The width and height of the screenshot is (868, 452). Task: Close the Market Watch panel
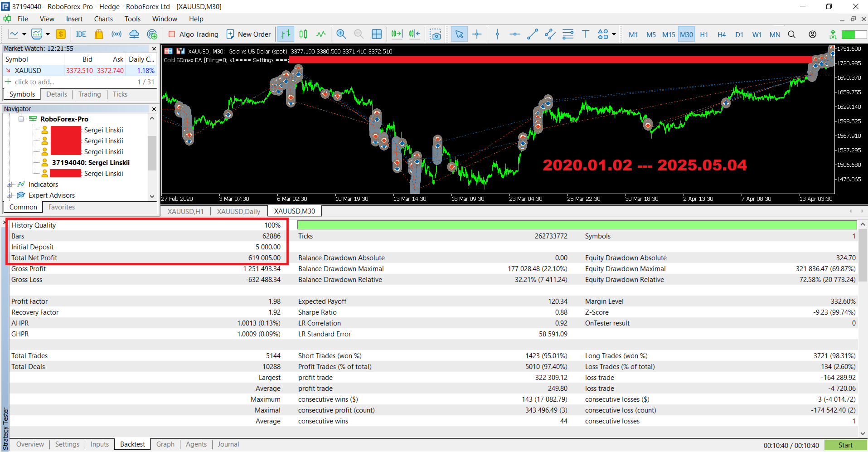point(154,49)
